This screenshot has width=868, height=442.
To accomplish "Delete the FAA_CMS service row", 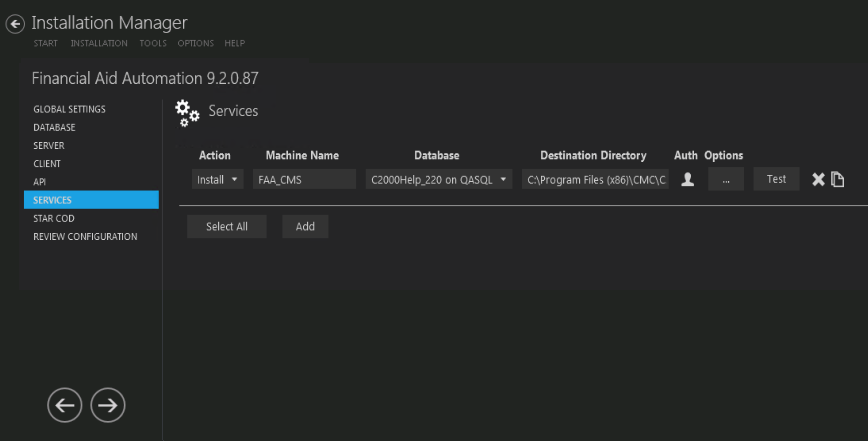I will click(x=818, y=179).
